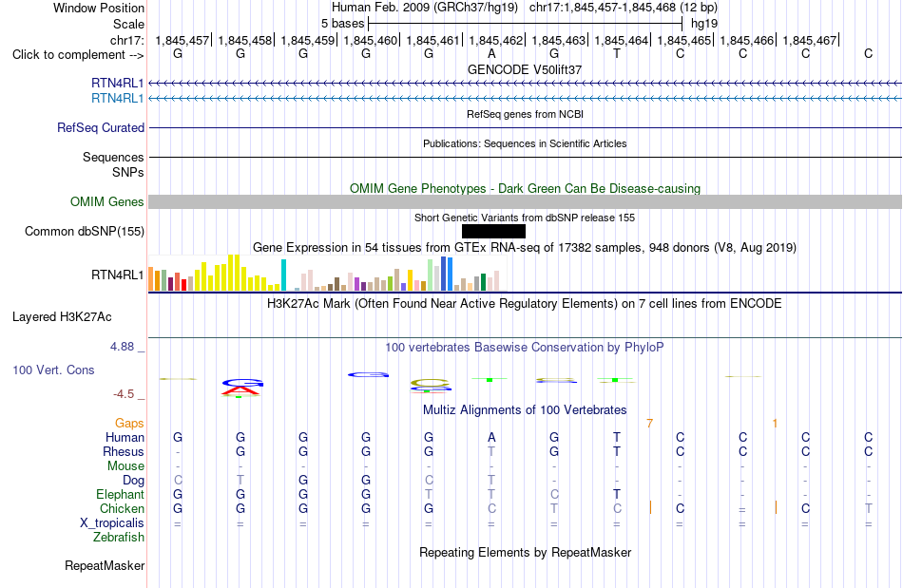Click the 'A' base in complement row
Image resolution: width=903 pixels, height=588 pixels.
pyautogui.click(x=491, y=53)
